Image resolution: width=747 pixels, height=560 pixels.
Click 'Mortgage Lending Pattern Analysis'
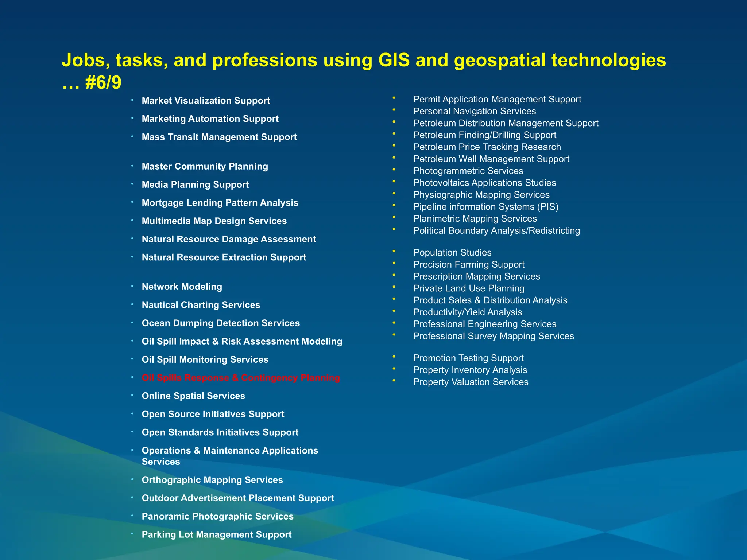point(220,203)
